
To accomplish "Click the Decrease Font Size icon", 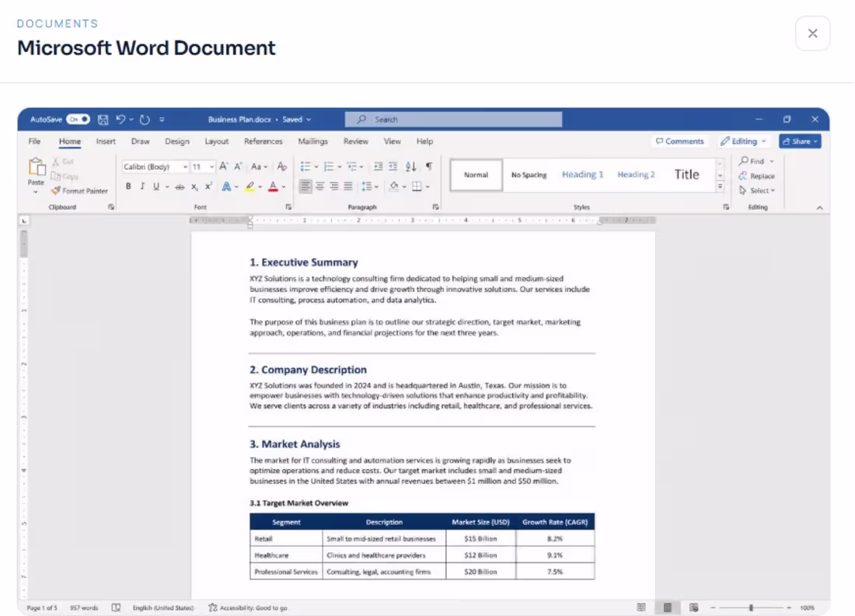I will coord(239,166).
